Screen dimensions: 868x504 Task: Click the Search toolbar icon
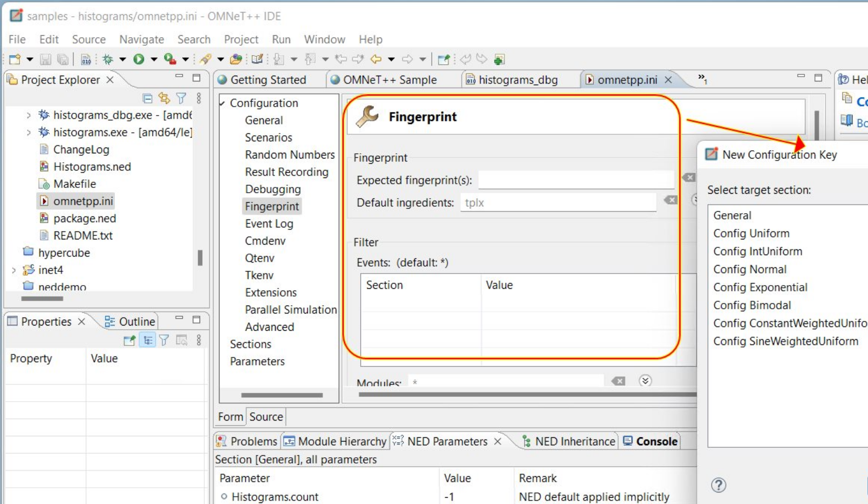[x=194, y=39]
